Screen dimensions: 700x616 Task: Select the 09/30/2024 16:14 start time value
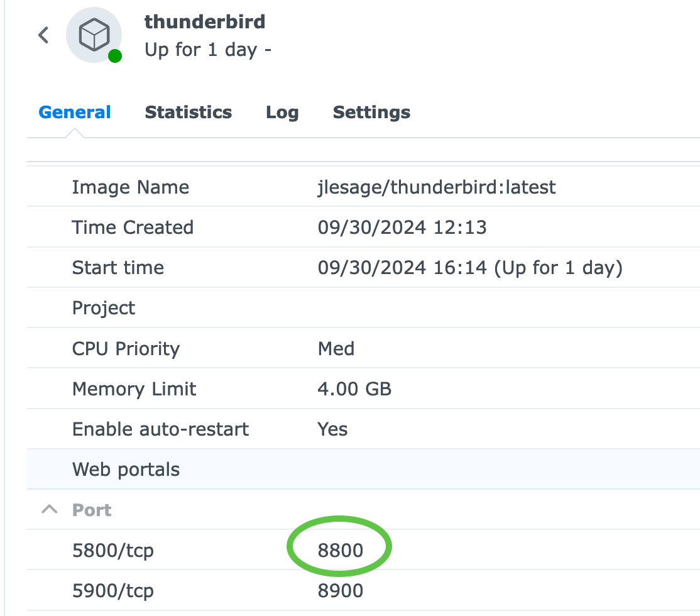(x=470, y=268)
